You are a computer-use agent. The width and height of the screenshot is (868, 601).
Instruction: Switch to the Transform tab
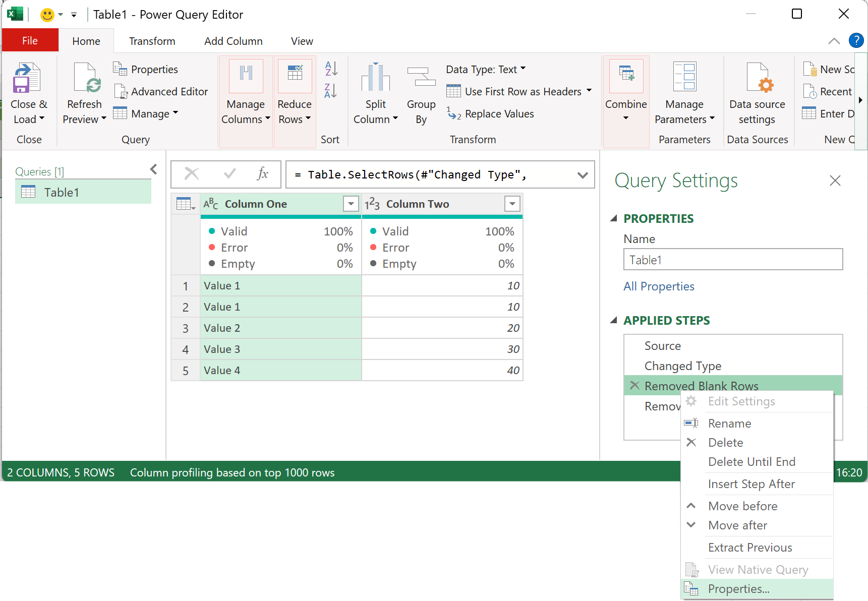152,41
